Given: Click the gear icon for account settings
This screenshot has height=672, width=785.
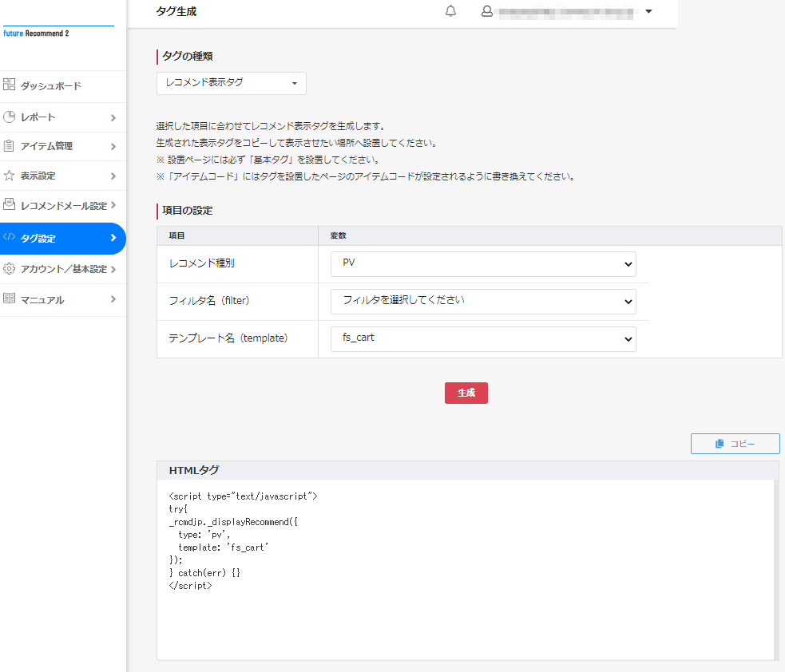Looking at the screenshot, I should [x=9, y=269].
